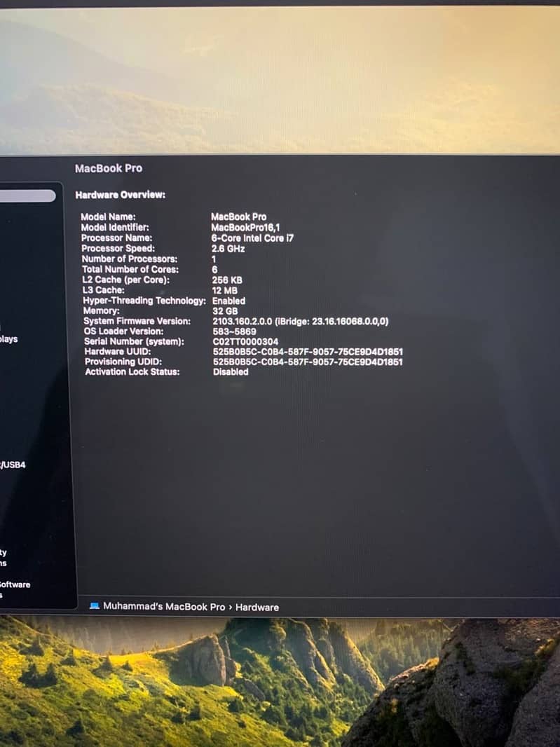
Task: Select the firmware value starting "2103.160.2.0.0"
Action: [300, 322]
